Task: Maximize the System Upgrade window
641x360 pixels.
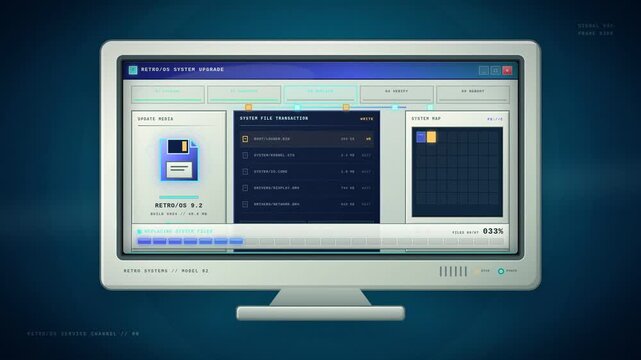Action: pos(495,70)
